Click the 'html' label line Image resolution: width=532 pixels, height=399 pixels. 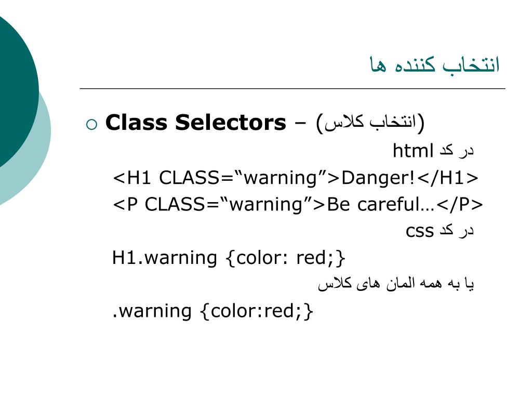433,150
